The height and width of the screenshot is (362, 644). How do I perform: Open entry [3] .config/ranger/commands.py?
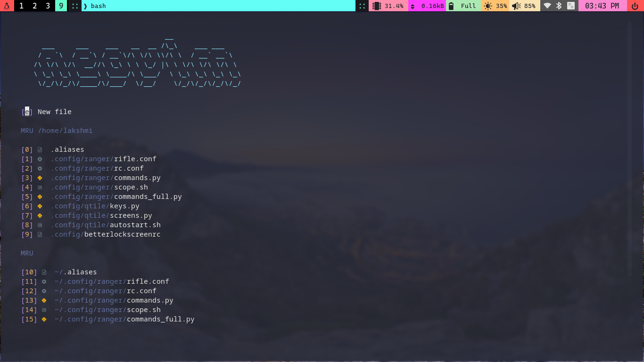[x=91, y=178]
